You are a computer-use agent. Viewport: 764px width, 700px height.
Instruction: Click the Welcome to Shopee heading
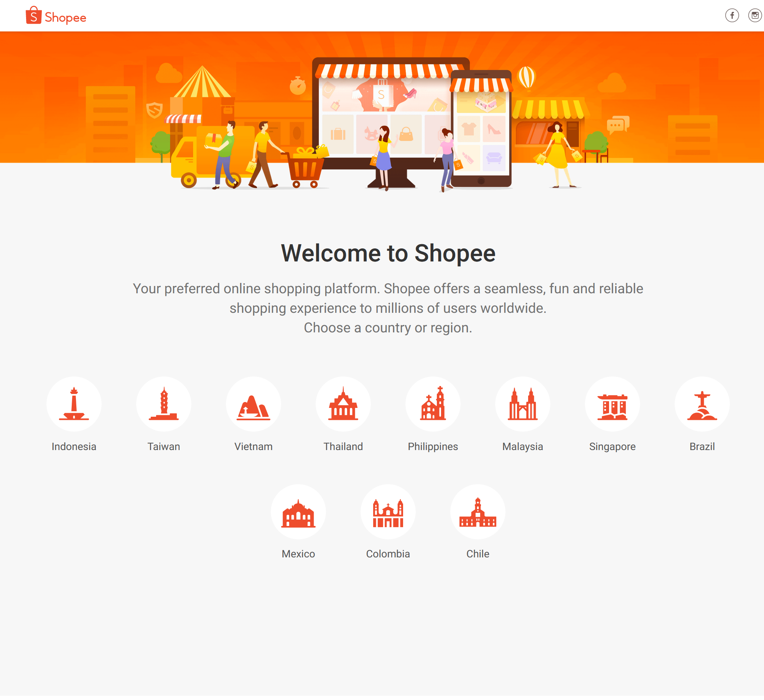pyautogui.click(x=388, y=253)
